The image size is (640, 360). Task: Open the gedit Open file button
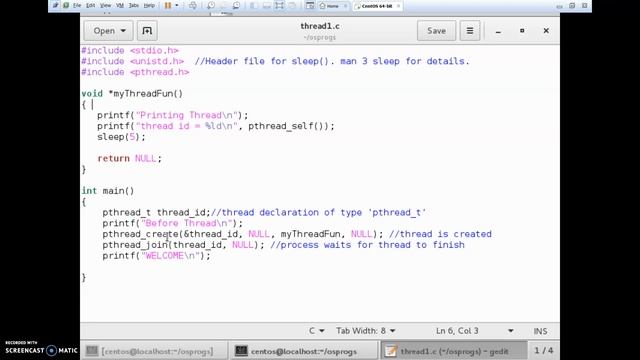pyautogui.click(x=108, y=31)
